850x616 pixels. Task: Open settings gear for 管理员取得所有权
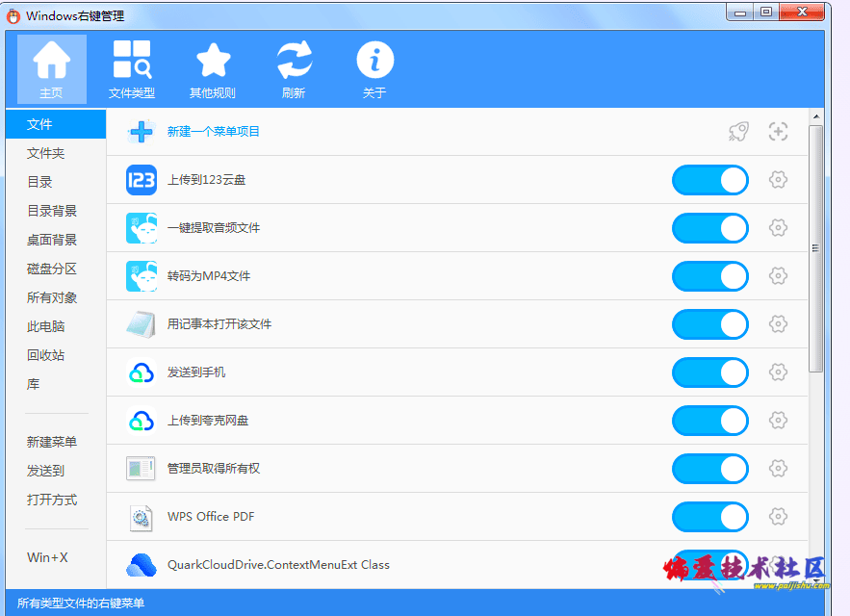pyautogui.click(x=778, y=469)
